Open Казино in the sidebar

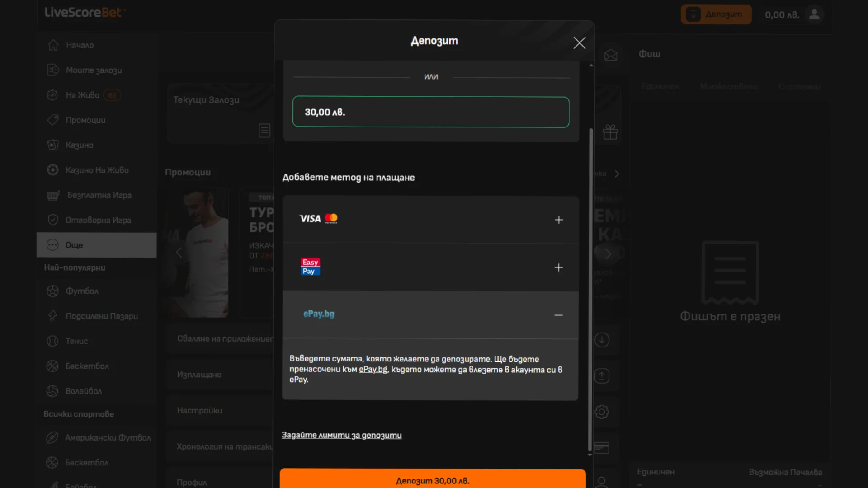pyautogui.click(x=96, y=145)
